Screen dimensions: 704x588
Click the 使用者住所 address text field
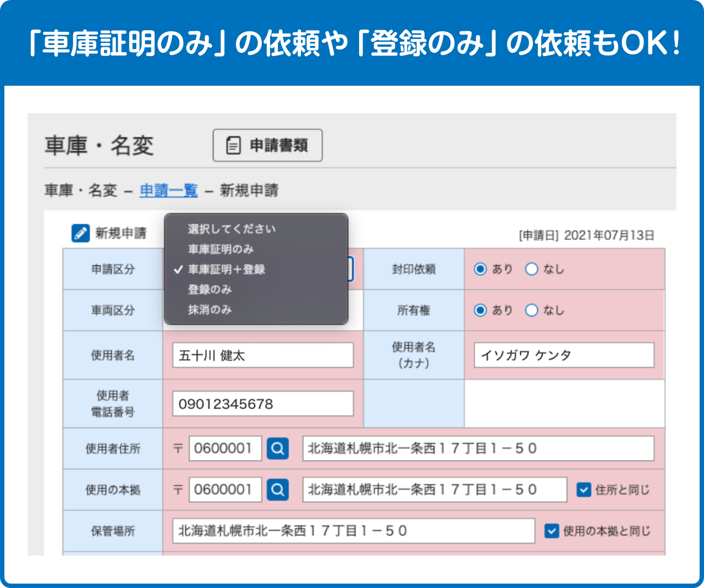(479, 448)
